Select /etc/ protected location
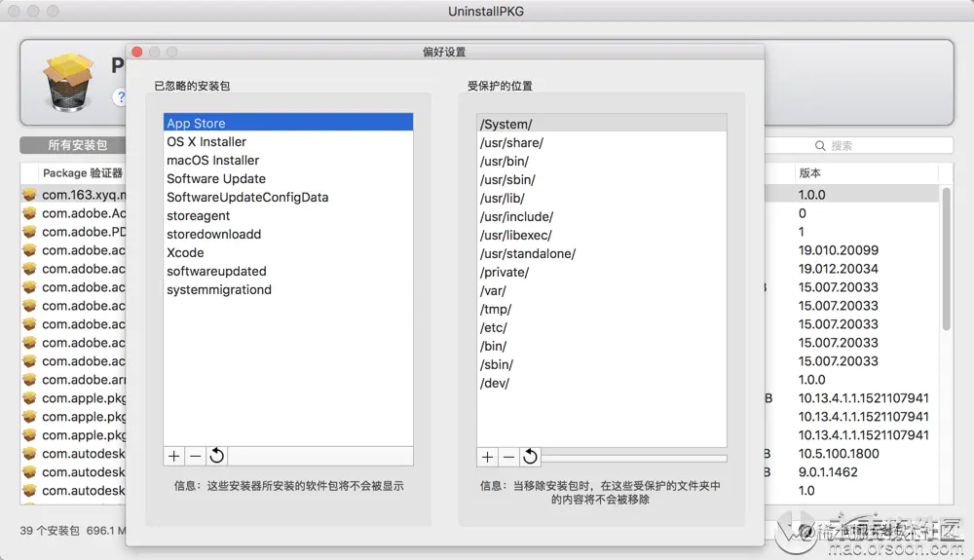The image size is (974, 560). (x=602, y=328)
